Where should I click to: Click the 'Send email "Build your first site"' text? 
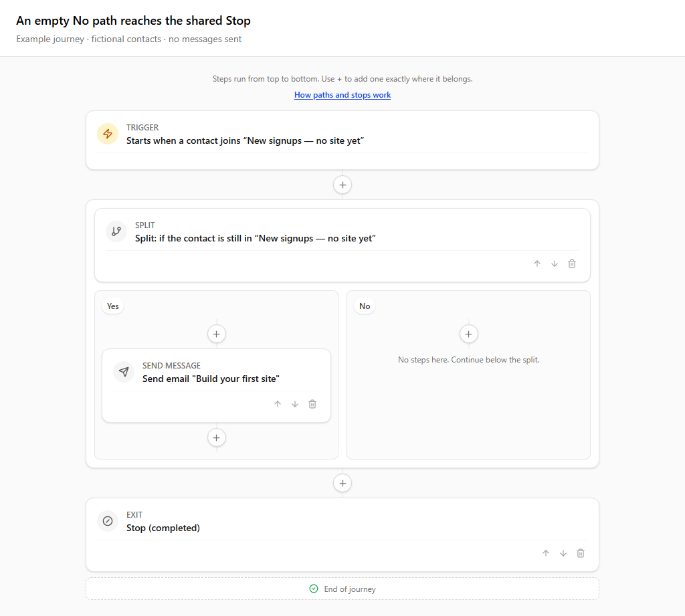coord(211,379)
